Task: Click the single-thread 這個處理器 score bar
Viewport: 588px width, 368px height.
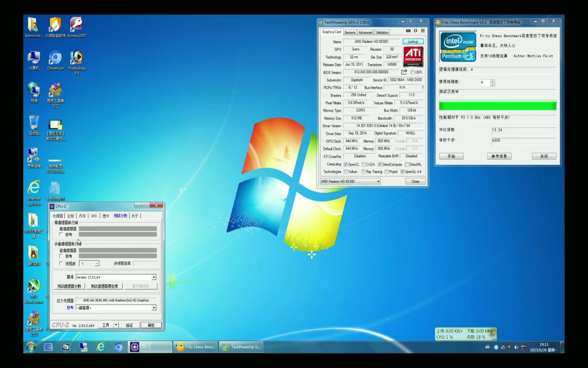Action: pos(118,229)
